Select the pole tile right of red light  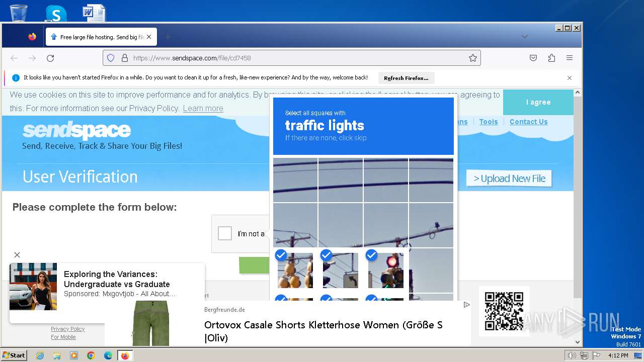click(x=431, y=270)
